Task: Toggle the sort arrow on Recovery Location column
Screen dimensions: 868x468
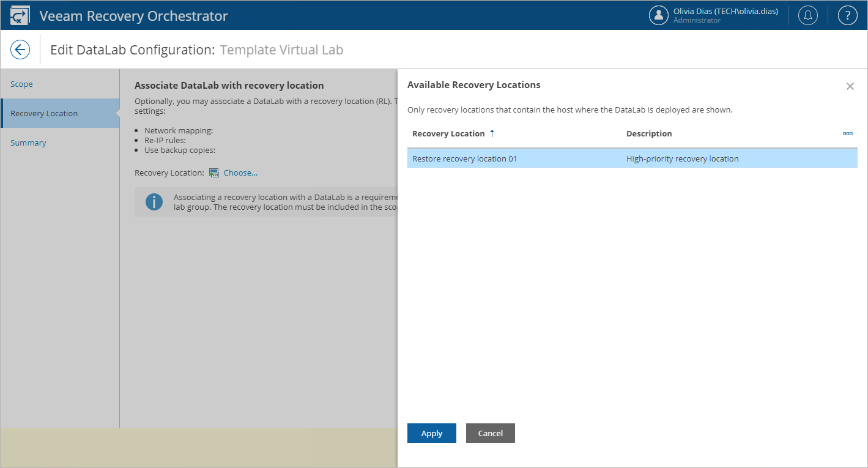Action: tap(491, 133)
